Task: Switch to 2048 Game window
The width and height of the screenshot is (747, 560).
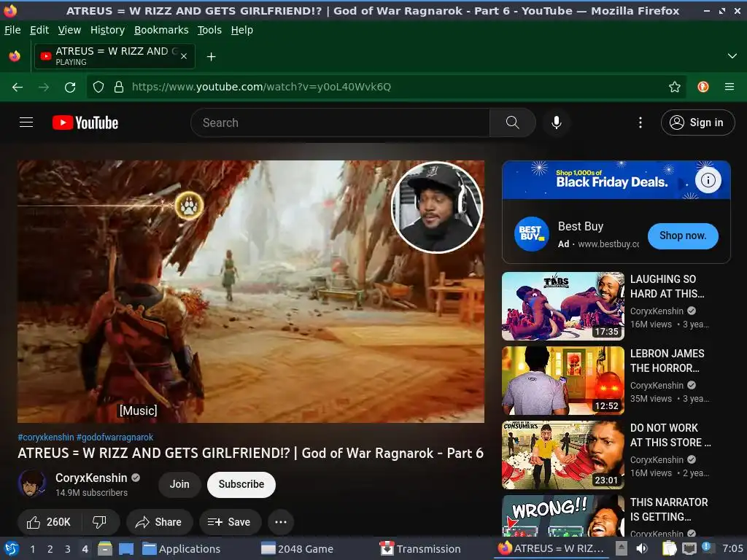Action: tap(298, 548)
